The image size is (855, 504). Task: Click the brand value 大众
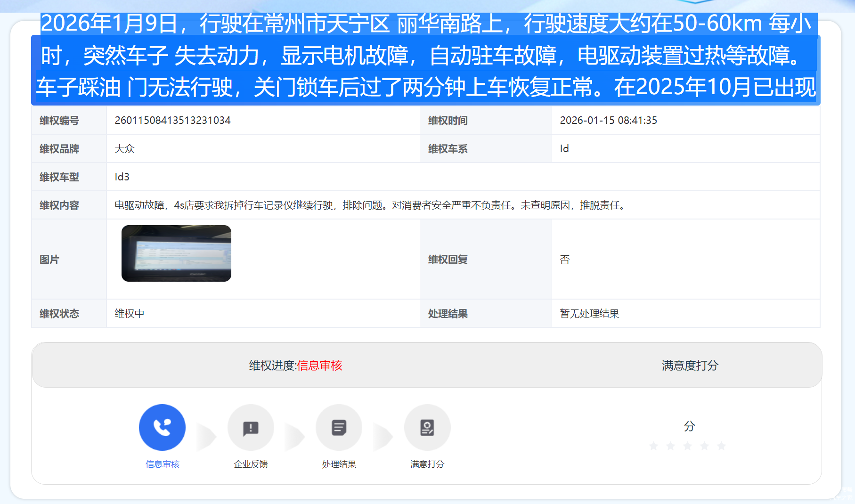click(124, 148)
